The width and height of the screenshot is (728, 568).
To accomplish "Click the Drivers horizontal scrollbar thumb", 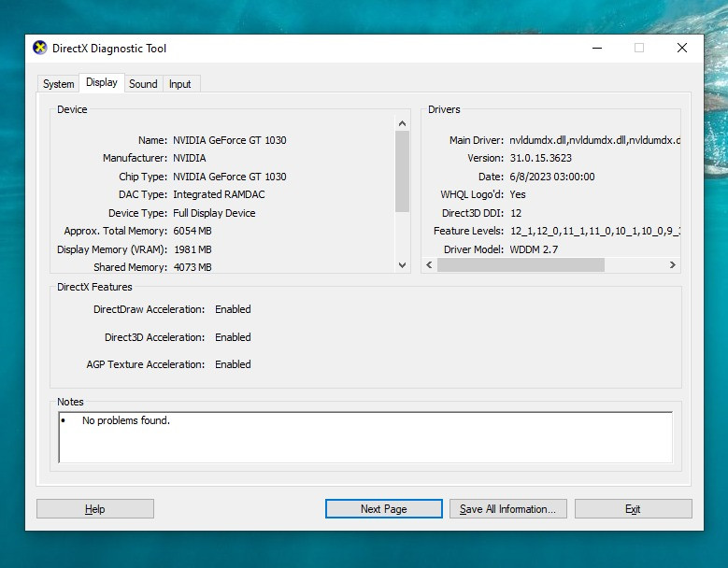I will pos(521,265).
